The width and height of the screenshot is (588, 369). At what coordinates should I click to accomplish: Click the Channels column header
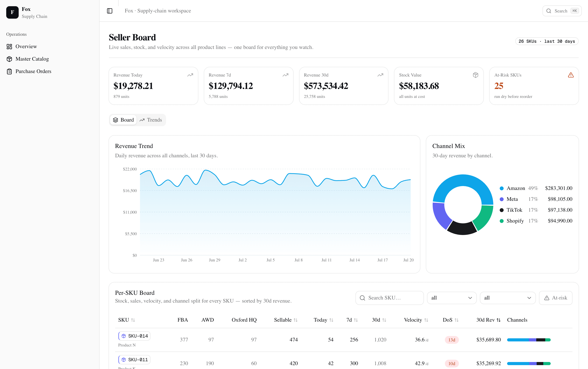[517, 320]
